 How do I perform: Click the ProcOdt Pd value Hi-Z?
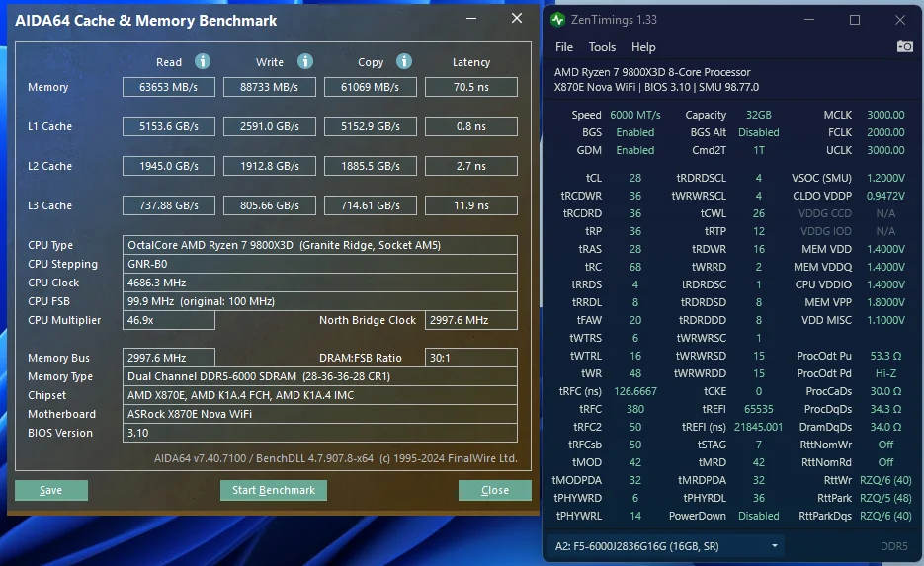885,373
